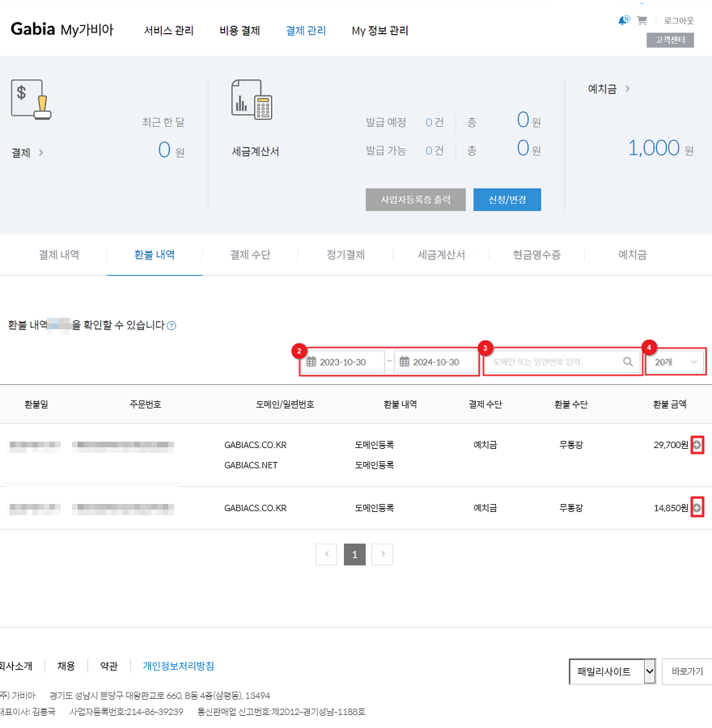The width and height of the screenshot is (712, 728).
Task: Click the tax invoice calculator icon
Action: click(x=252, y=99)
